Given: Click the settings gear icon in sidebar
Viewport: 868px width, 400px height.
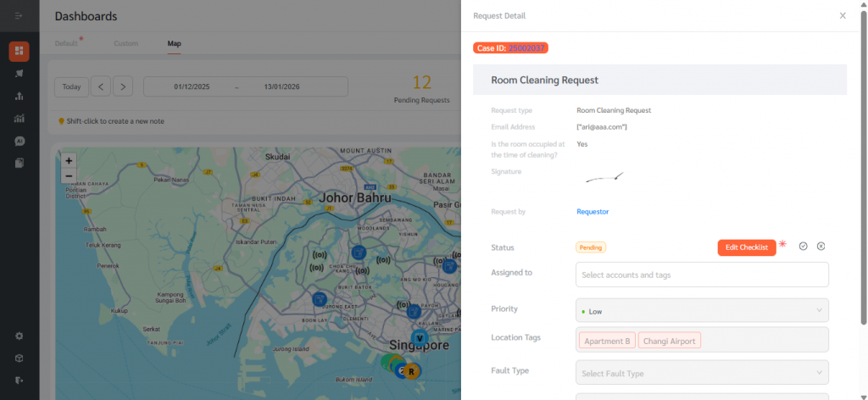Looking at the screenshot, I should pyautogui.click(x=19, y=336).
